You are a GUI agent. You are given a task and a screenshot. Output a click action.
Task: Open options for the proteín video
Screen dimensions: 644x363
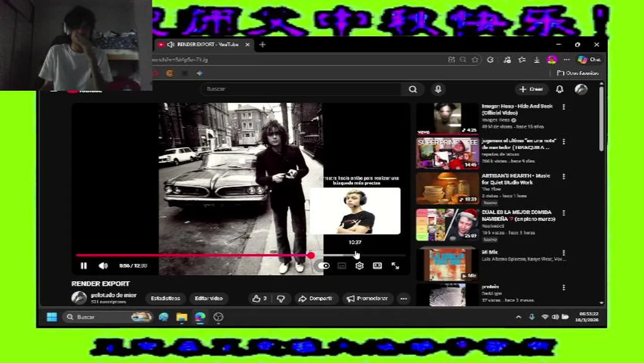pos(563,288)
